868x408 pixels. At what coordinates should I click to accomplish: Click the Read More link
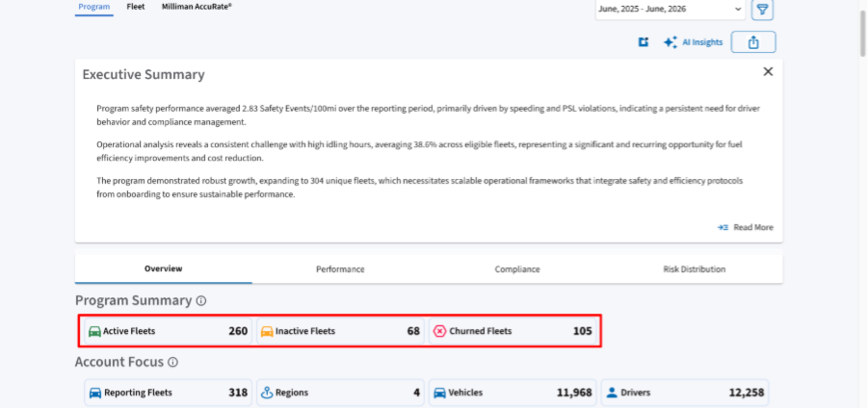coord(753,227)
